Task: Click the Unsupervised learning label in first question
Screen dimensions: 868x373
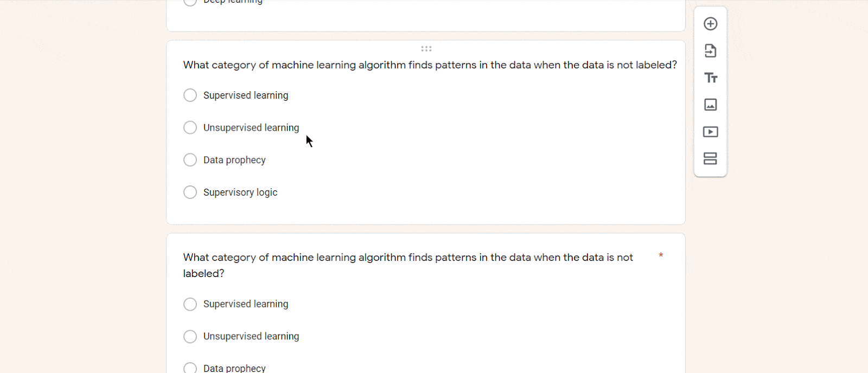Action: pos(251,128)
